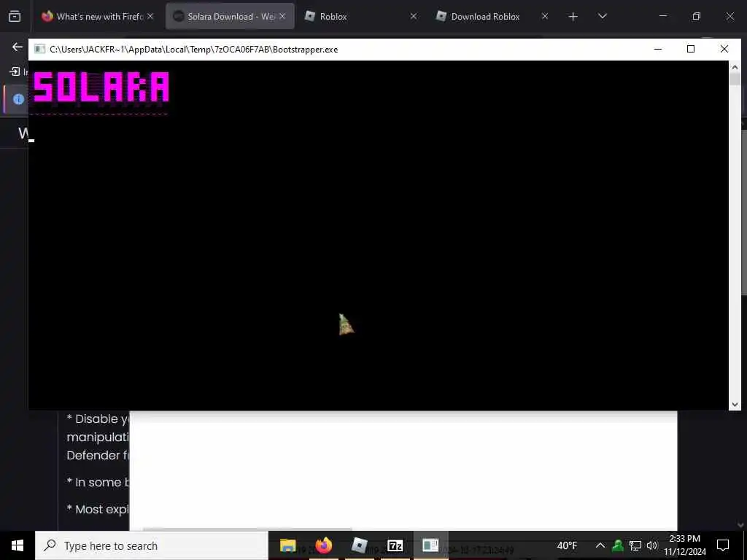
Task: Open Roblox from the taskbar
Action: (x=359, y=545)
